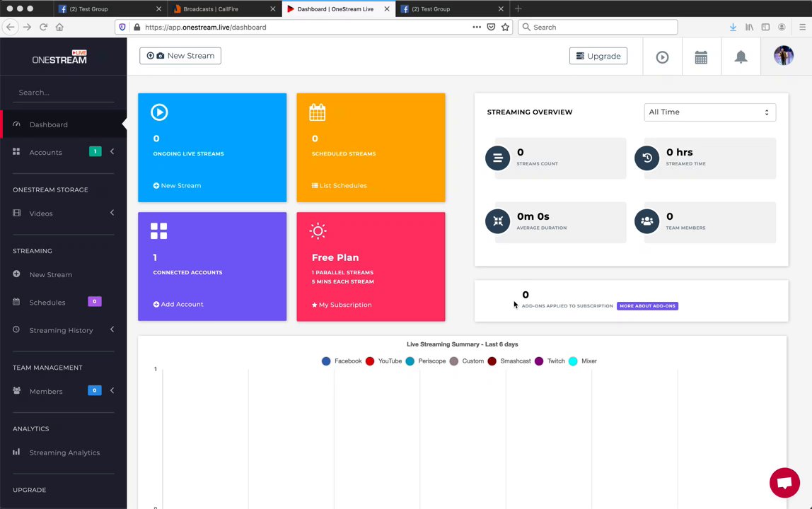The height and width of the screenshot is (509, 812).
Task: Open the play icon in top header
Action: point(662,57)
